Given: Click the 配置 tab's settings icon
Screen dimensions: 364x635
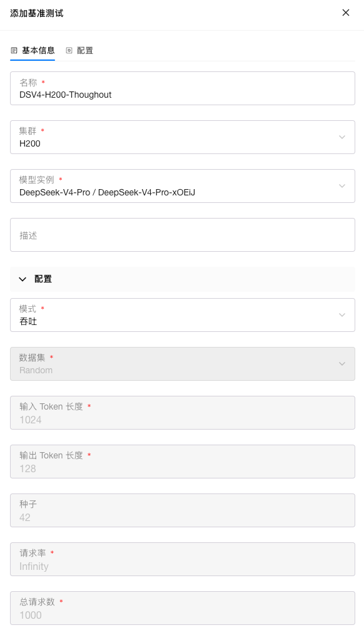Looking at the screenshot, I should 69,51.
